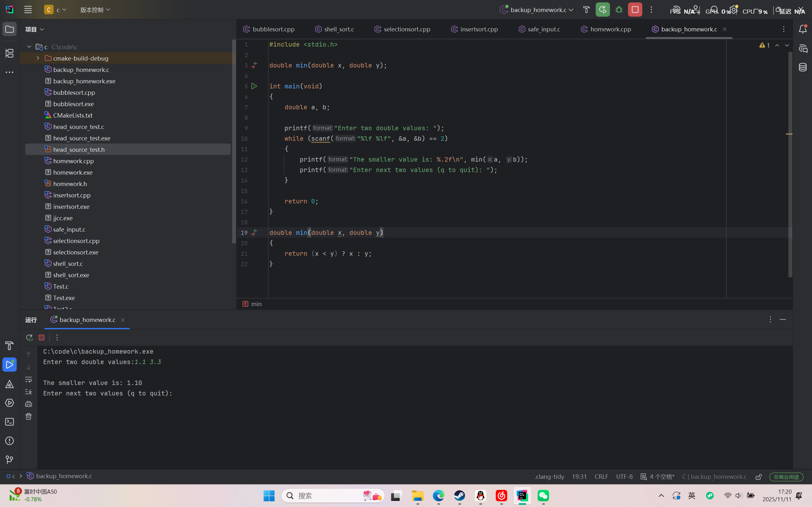Open the 版本控制 dropdown menu

click(95, 10)
